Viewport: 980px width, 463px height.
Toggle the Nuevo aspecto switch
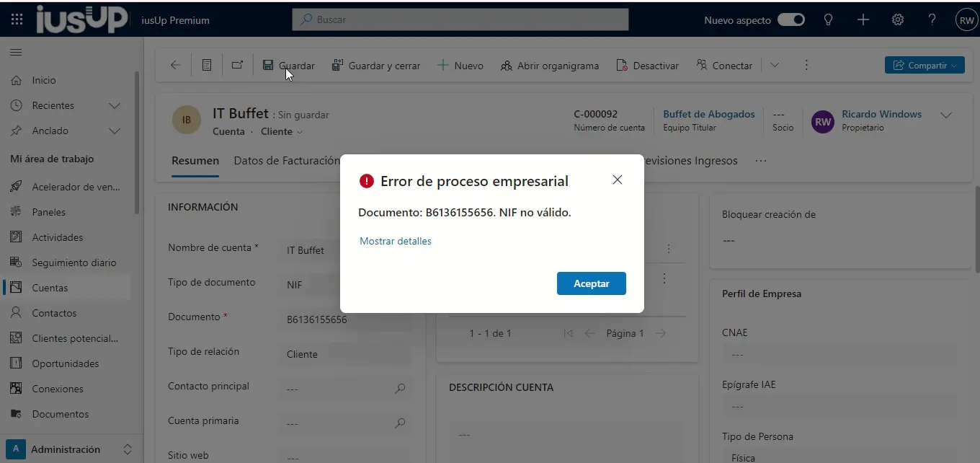tap(790, 20)
